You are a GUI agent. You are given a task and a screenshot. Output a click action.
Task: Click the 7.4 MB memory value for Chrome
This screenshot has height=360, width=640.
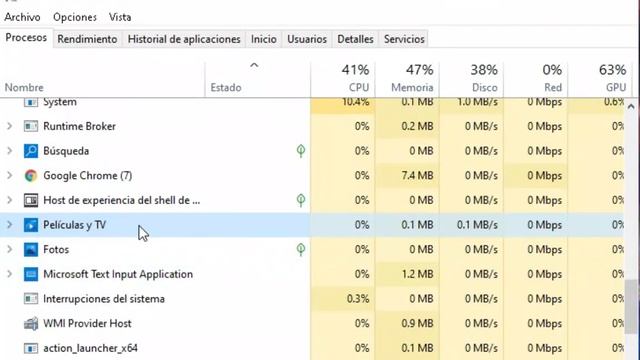[417, 176]
